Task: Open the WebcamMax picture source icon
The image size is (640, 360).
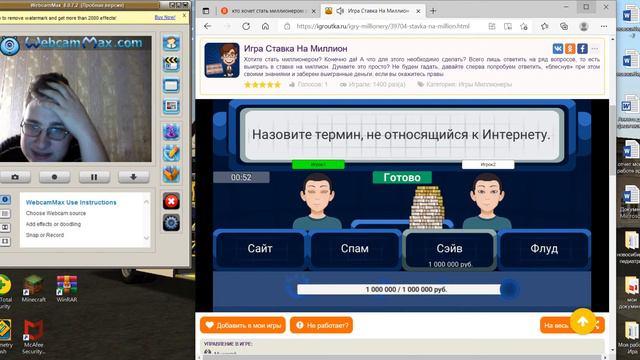Action: (x=171, y=107)
